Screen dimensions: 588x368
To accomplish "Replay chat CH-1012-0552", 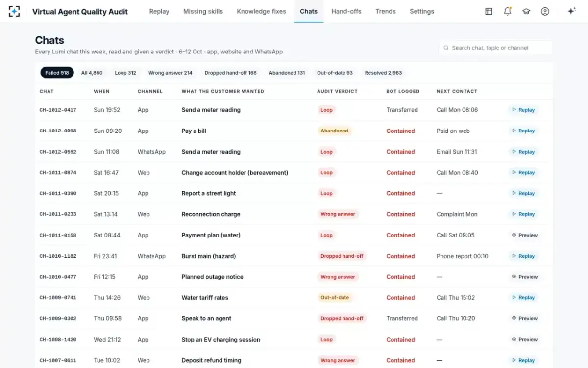I will pos(523,152).
